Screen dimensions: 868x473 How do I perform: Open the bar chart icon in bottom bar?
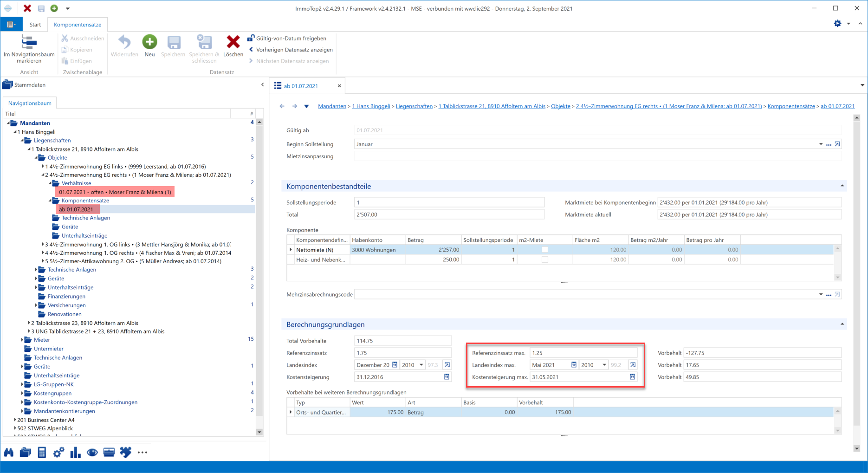tap(75, 453)
